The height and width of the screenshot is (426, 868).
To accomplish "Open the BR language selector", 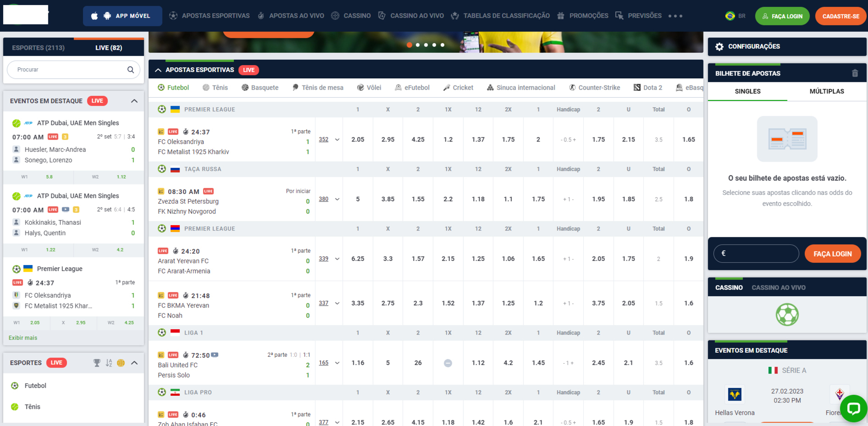I will point(736,16).
